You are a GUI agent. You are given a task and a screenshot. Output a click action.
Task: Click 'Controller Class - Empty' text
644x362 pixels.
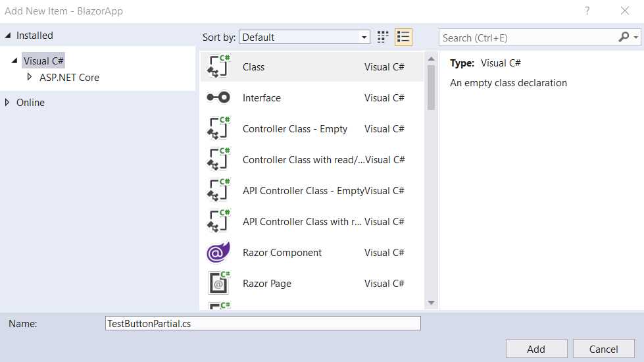point(295,129)
